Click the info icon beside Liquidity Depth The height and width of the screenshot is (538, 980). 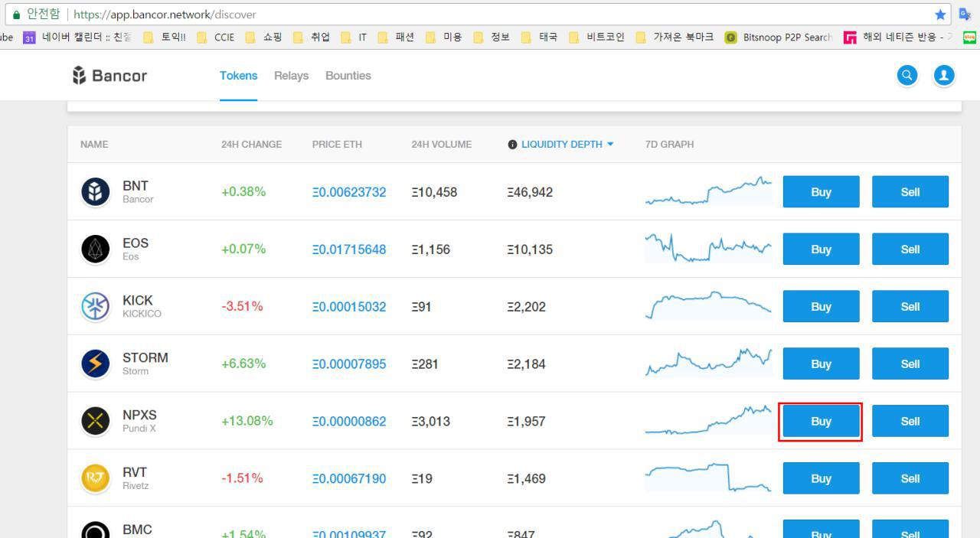[x=512, y=144]
